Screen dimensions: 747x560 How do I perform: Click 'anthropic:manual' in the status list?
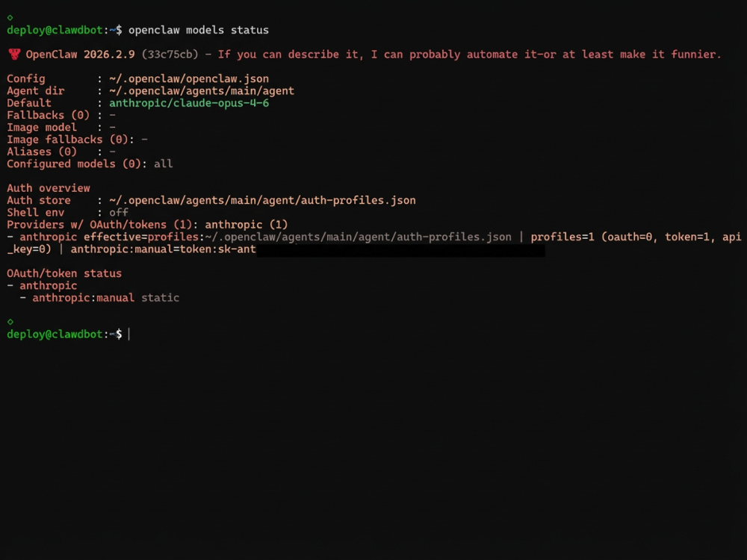pyautogui.click(x=84, y=298)
